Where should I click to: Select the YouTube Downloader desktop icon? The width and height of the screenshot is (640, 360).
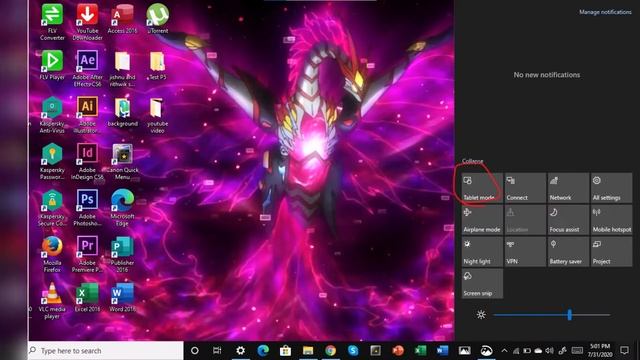(87, 22)
